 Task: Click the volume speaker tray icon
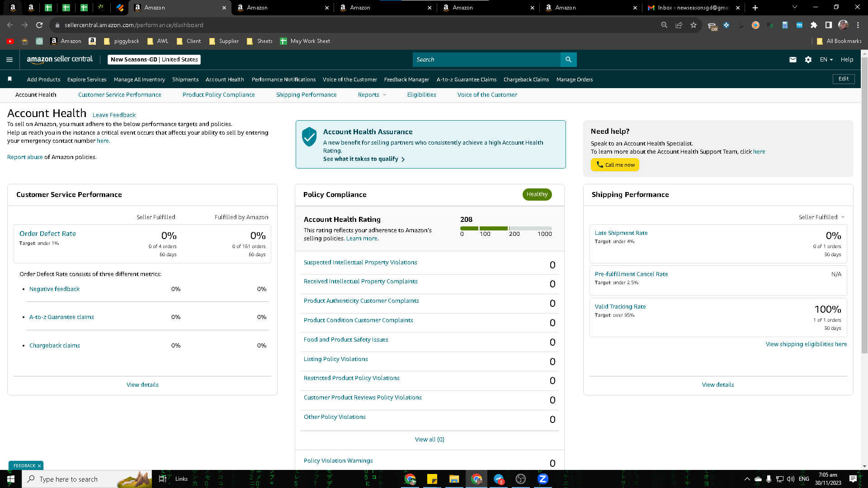(x=791, y=479)
